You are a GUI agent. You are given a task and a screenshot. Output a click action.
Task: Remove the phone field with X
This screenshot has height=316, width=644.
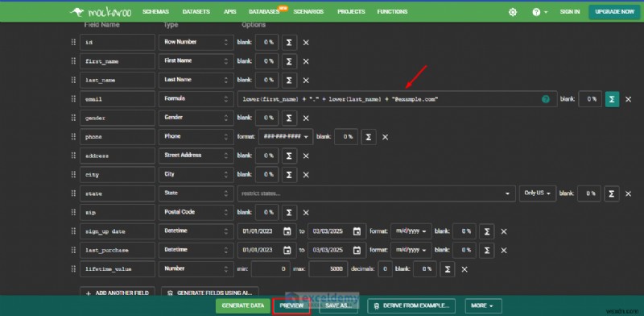pos(386,137)
